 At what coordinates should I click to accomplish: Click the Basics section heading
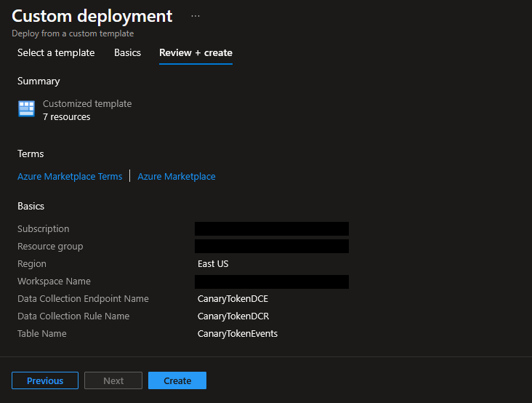31,206
